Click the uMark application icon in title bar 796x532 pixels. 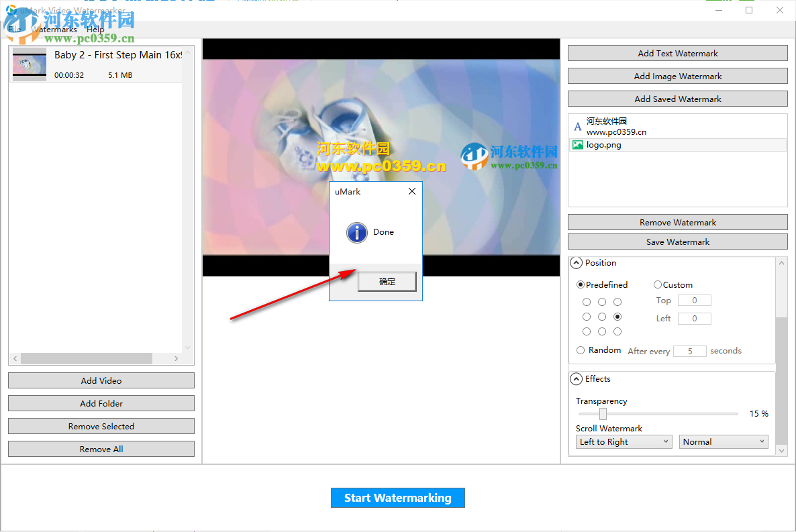click(11, 10)
